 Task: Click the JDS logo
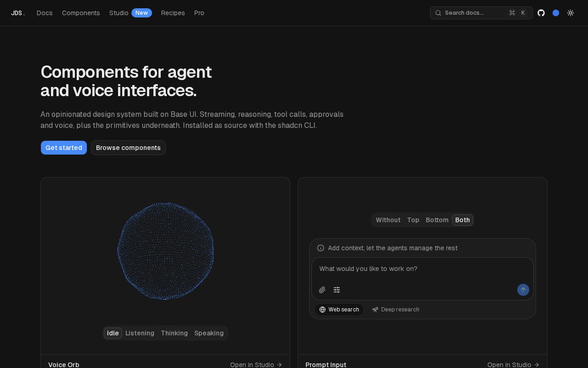18,13
